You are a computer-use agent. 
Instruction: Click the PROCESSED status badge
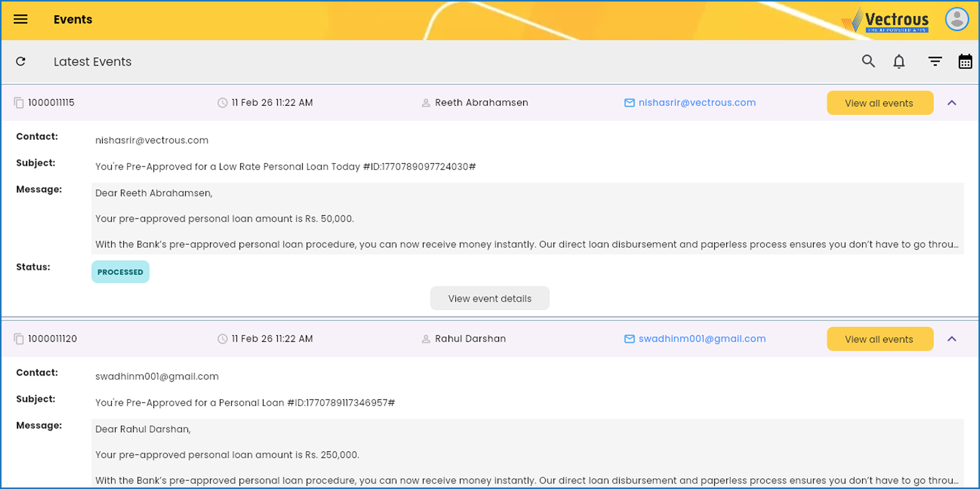[x=120, y=272]
